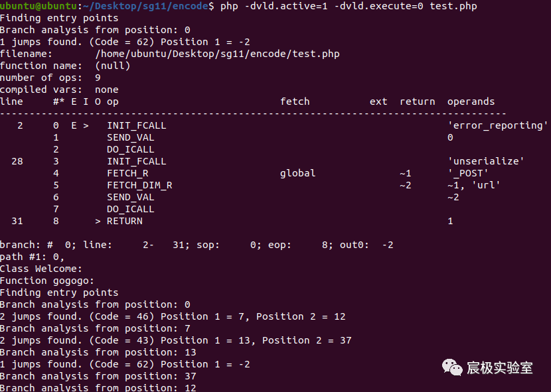Click the filename path /home/ubuntu/Desktop/sg11/encode/test.php

pyautogui.click(x=218, y=54)
